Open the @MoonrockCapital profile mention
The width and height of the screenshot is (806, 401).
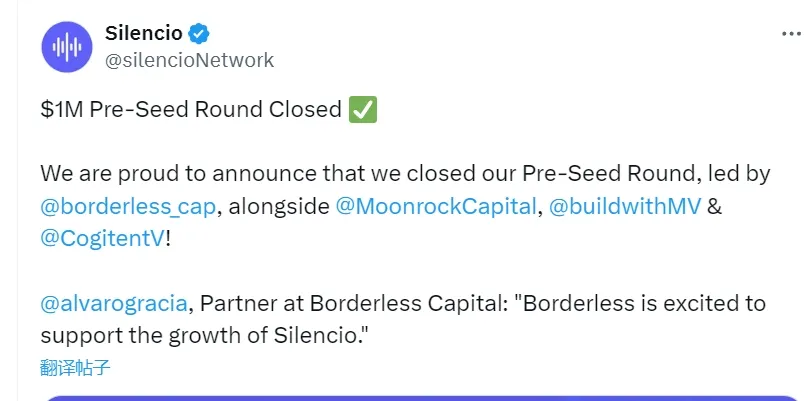(x=435, y=209)
